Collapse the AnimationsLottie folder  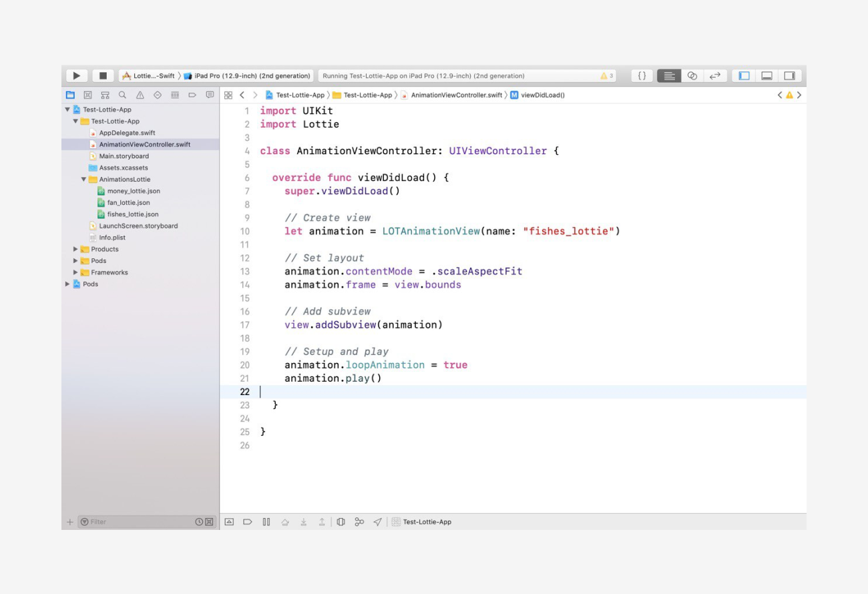(84, 180)
